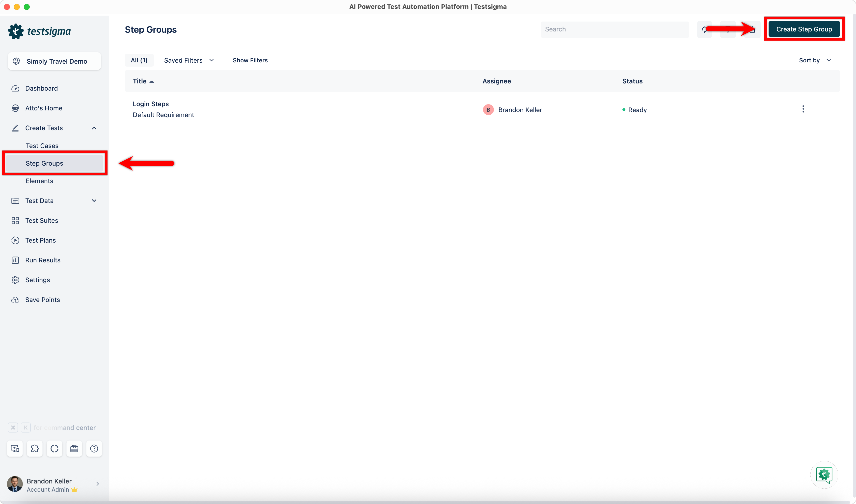The height and width of the screenshot is (504, 856).
Task: Open the Saved Filters dropdown
Action: coord(188,60)
